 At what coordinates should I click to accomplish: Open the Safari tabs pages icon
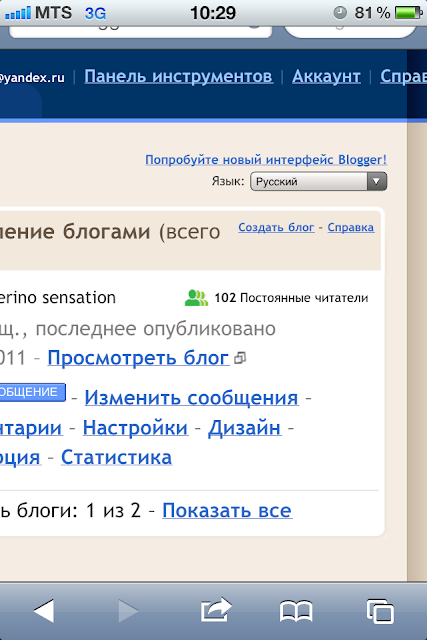tap(380, 611)
